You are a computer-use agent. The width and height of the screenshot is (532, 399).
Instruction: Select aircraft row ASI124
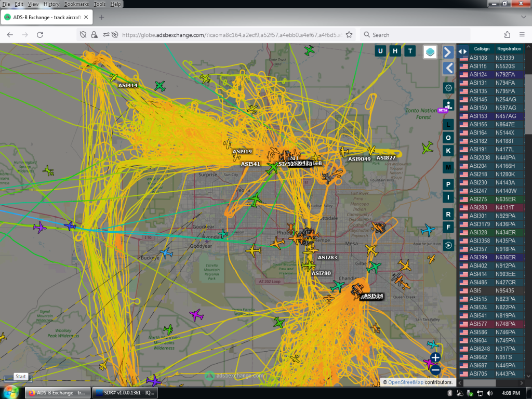tap(492, 75)
